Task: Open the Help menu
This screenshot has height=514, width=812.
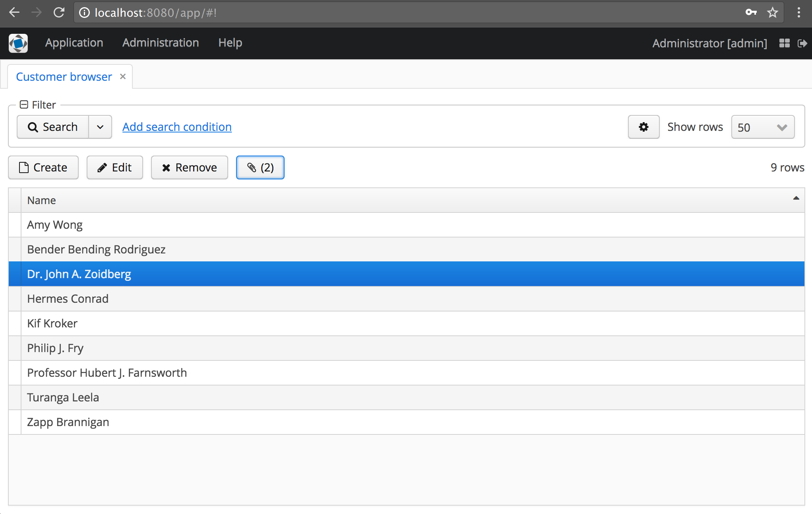Action: click(x=230, y=43)
